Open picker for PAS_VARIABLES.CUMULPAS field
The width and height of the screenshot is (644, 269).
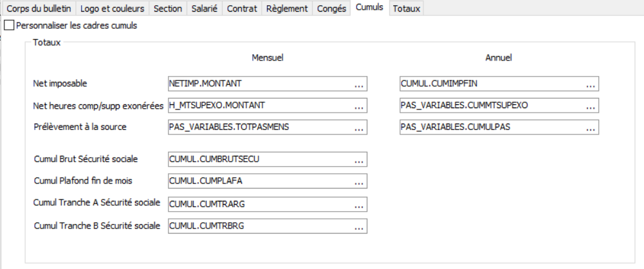[591, 127]
